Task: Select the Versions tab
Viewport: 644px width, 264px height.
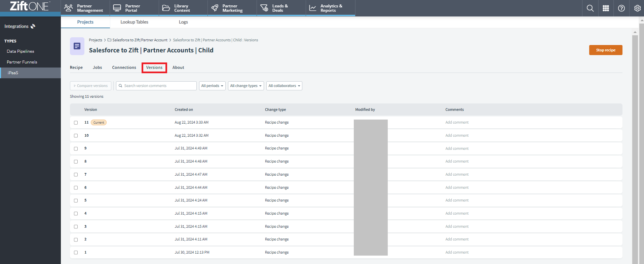Action: [154, 68]
